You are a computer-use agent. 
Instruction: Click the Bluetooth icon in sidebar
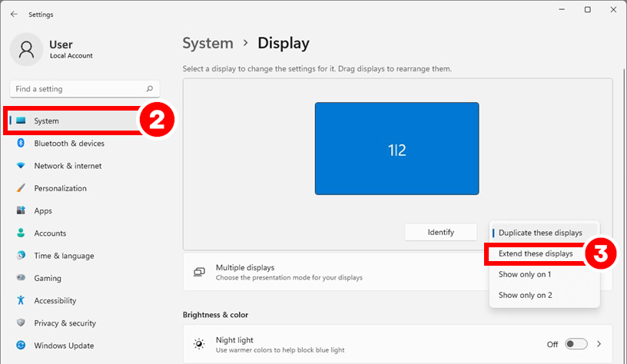pyautogui.click(x=21, y=143)
